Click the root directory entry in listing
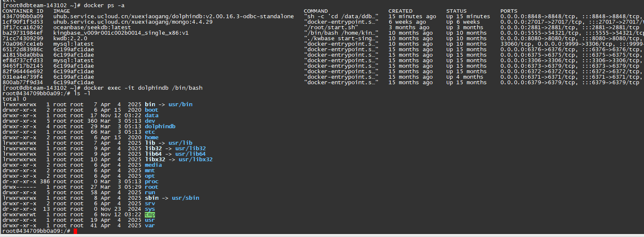 point(152,187)
